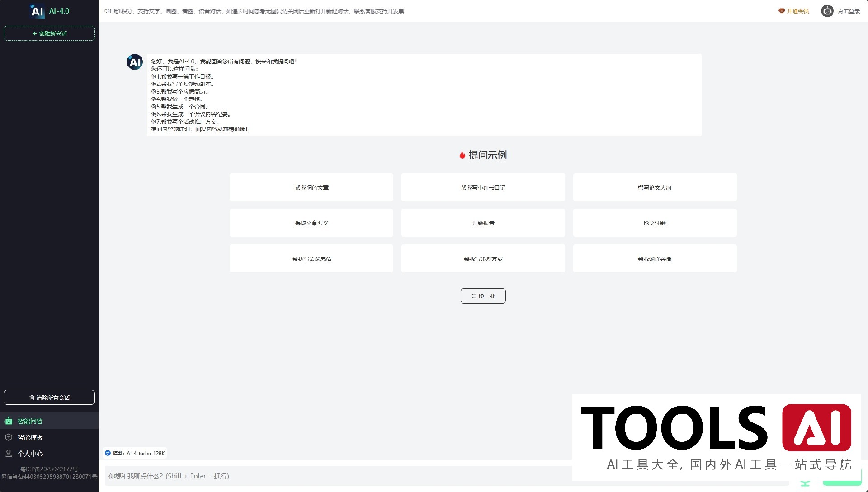The width and height of the screenshot is (868, 492).
Task: Click 清除所有会话 button
Action: (49, 398)
